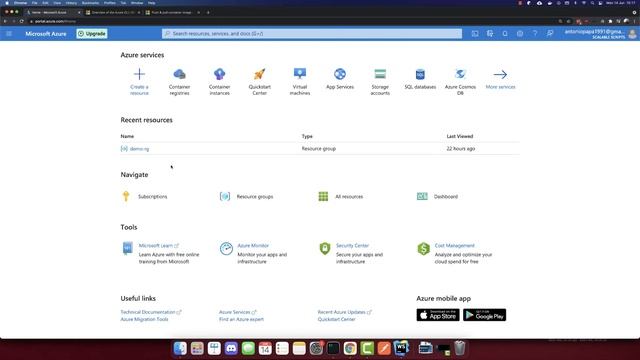Open Azure Cosmos DB service

click(x=460, y=82)
